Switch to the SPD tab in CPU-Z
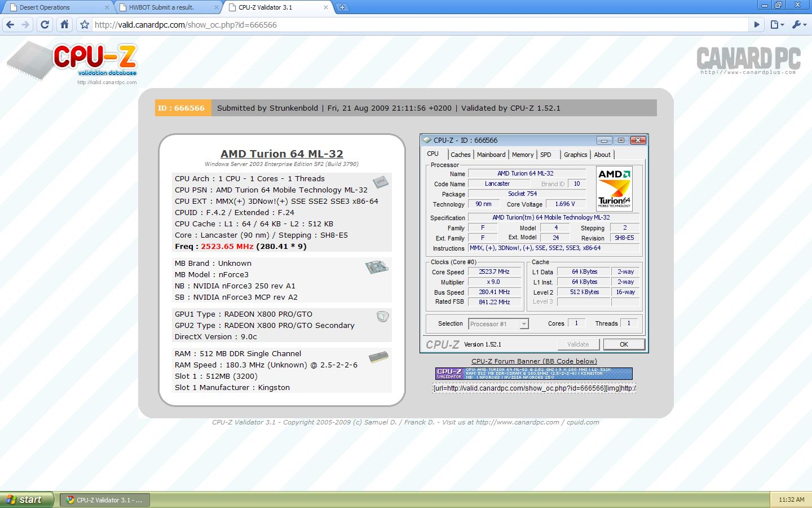Image resolution: width=812 pixels, height=508 pixels. (546, 155)
